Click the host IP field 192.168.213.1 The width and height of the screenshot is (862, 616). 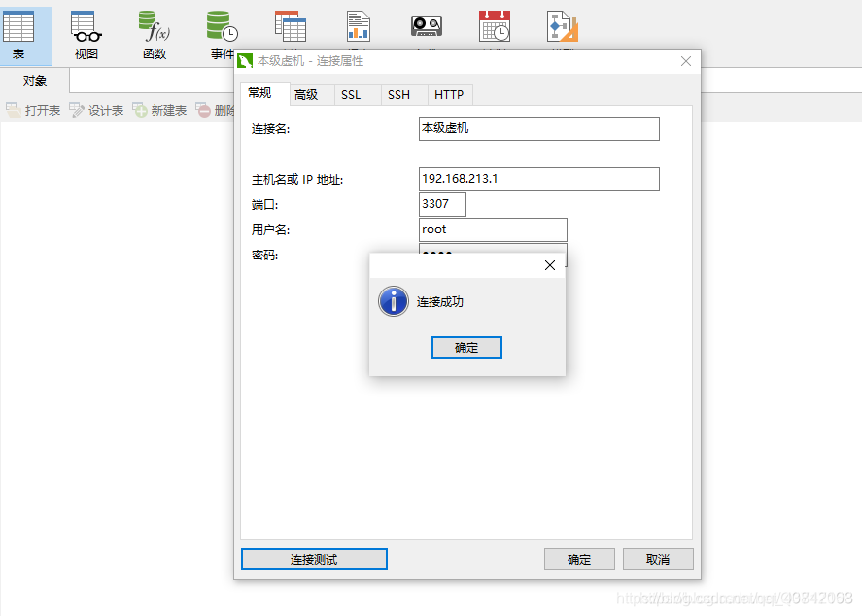[538, 179]
